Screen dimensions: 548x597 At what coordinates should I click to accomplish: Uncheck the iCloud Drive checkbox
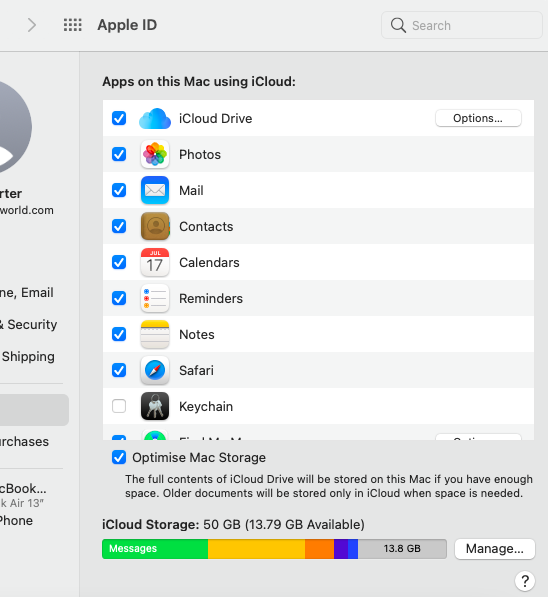coord(119,118)
